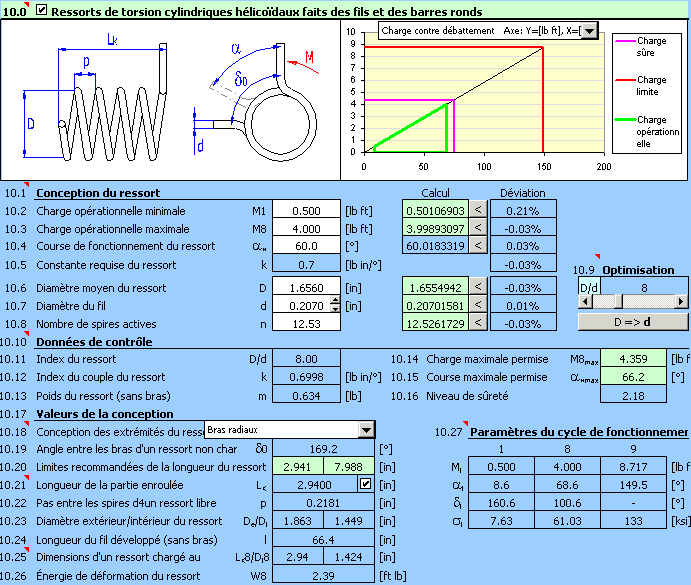The image size is (691, 585).
Task: Click the loaded spring inner diameter 1.424
Action: pos(349,557)
